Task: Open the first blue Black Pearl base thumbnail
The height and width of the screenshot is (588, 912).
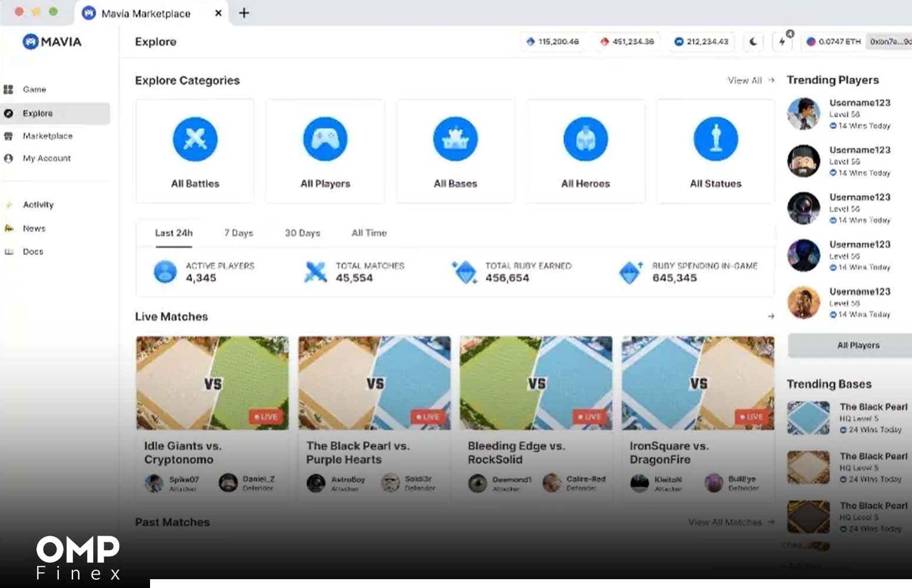Action: click(808, 418)
